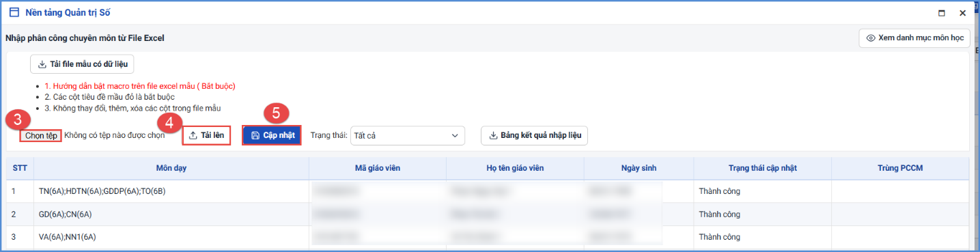Click the Họ tên giáo viên column header

(514, 168)
